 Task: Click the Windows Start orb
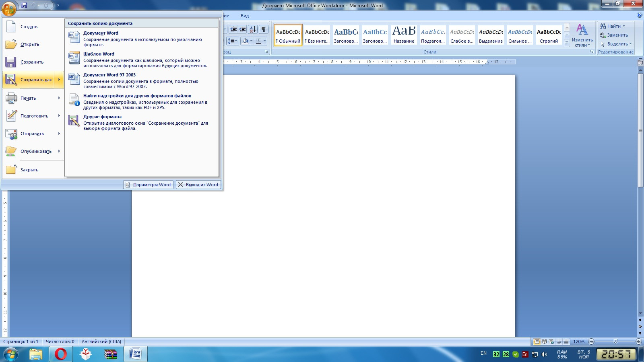[x=10, y=354]
